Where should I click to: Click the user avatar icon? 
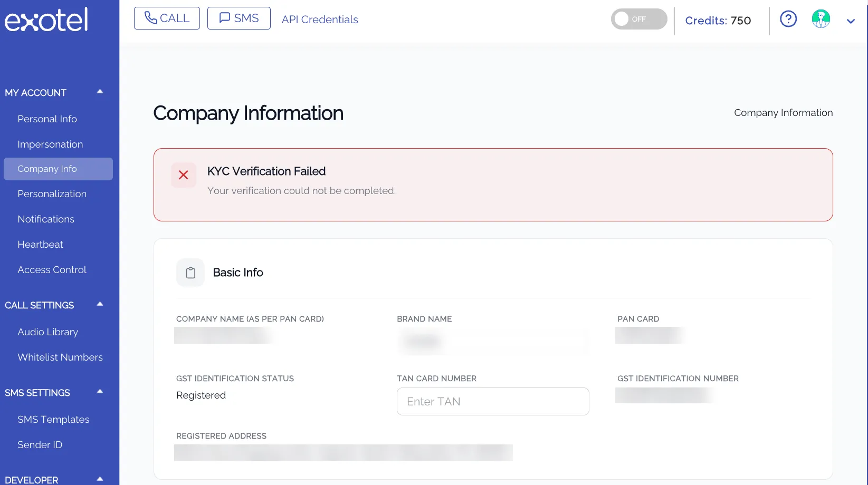point(821,19)
